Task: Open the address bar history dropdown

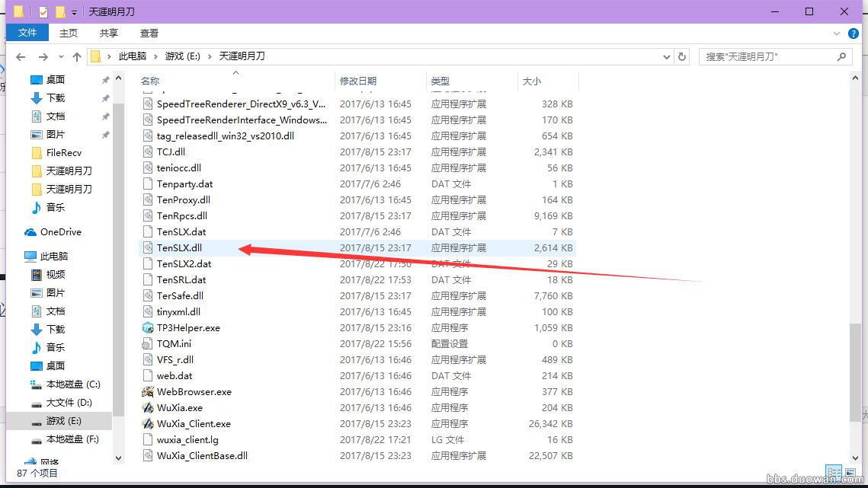Action: [x=666, y=56]
